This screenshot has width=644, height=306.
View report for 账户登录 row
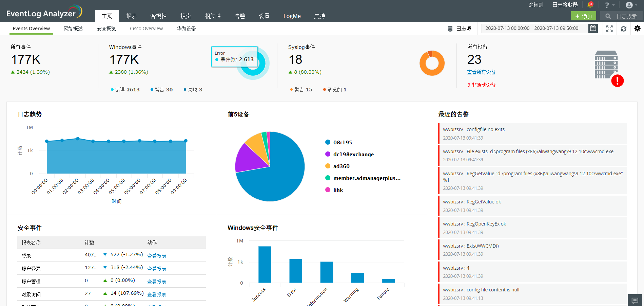tap(157, 269)
